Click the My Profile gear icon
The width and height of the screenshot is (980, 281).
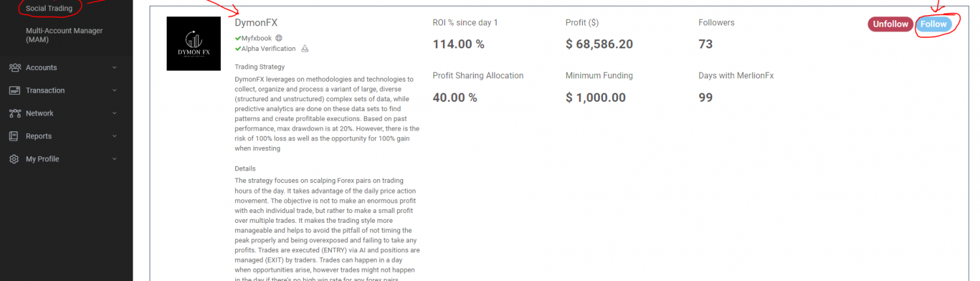[14, 159]
